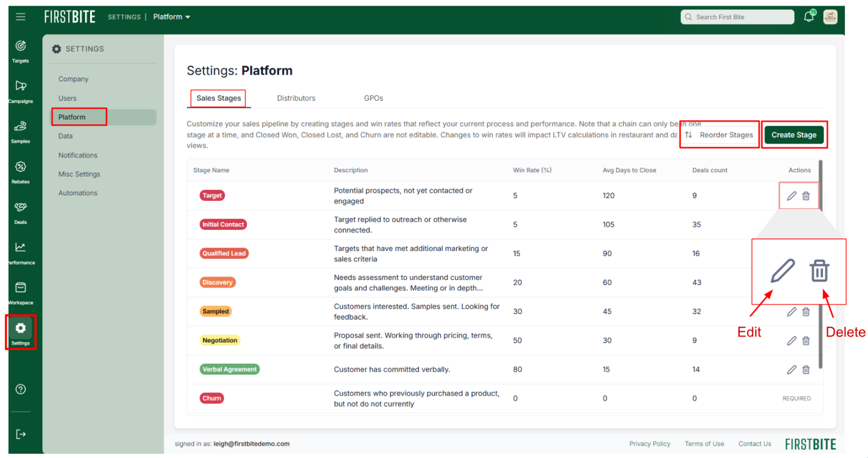
Task: Click the Deals count column header
Action: (710, 170)
